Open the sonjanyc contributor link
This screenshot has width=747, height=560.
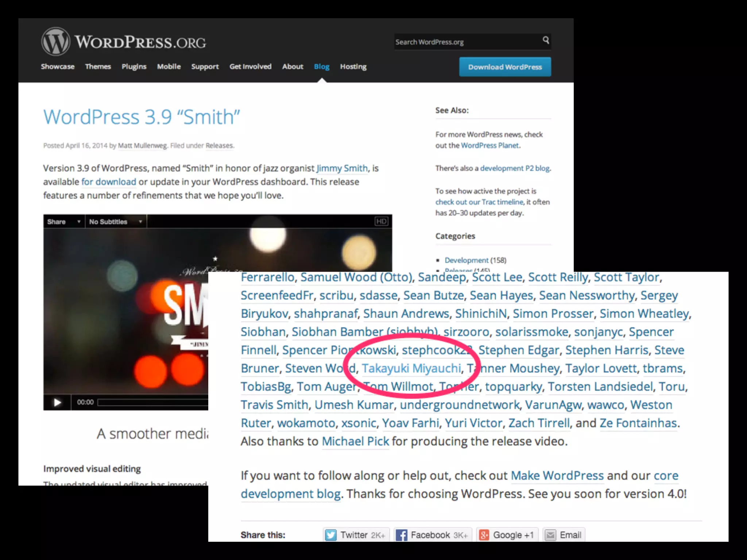[599, 332]
